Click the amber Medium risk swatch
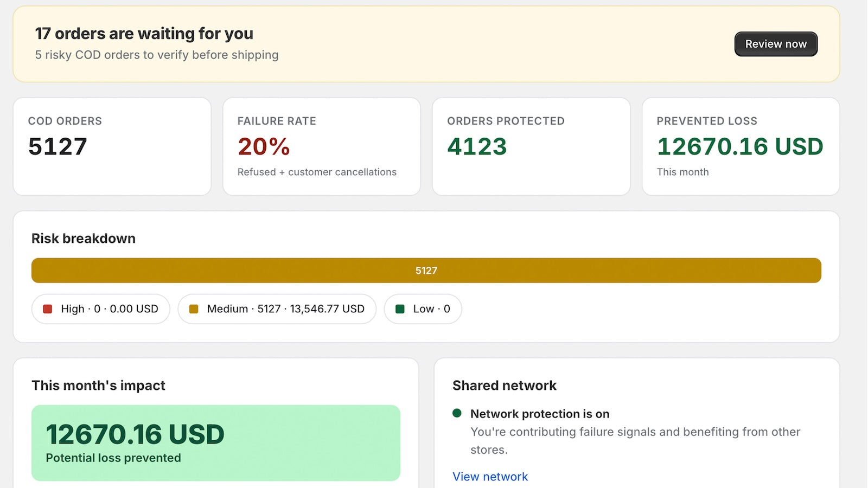868x488 pixels. pos(194,309)
